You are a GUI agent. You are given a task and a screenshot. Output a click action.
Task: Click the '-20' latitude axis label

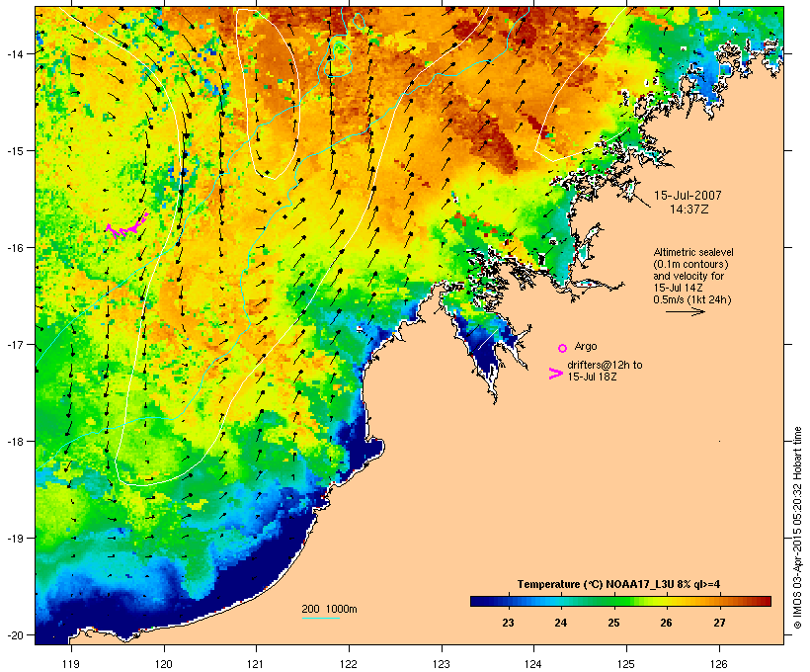(x=14, y=634)
